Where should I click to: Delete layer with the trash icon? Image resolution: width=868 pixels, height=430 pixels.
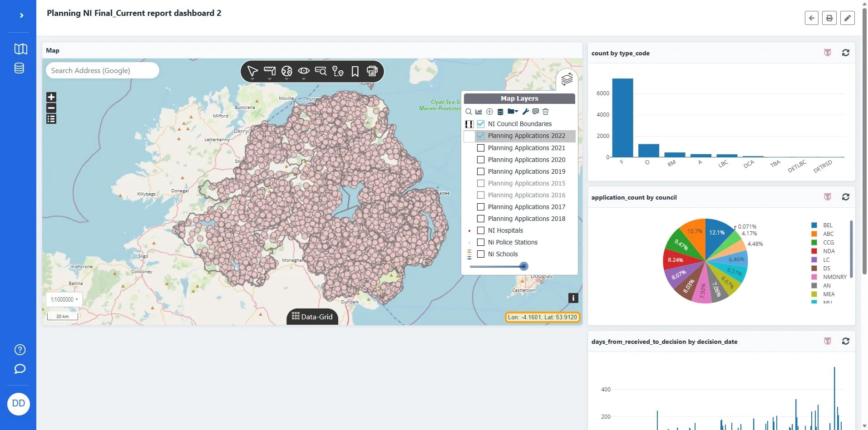click(x=546, y=112)
